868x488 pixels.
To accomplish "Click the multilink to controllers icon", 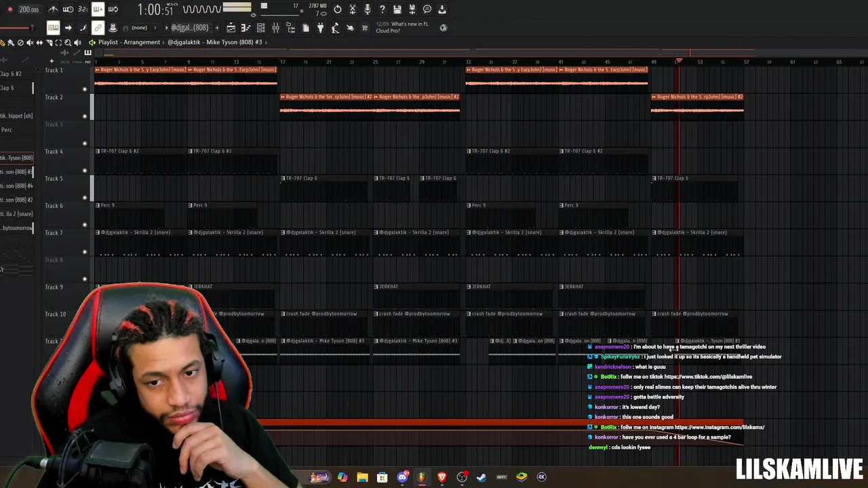I will click(113, 28).
